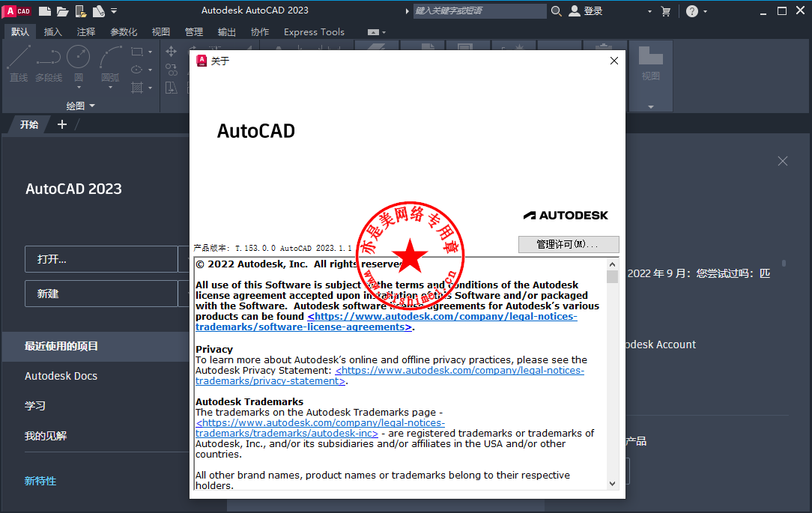
Task: Select Autodesk Docs in the start page sidebar
Action: point(61,376)
